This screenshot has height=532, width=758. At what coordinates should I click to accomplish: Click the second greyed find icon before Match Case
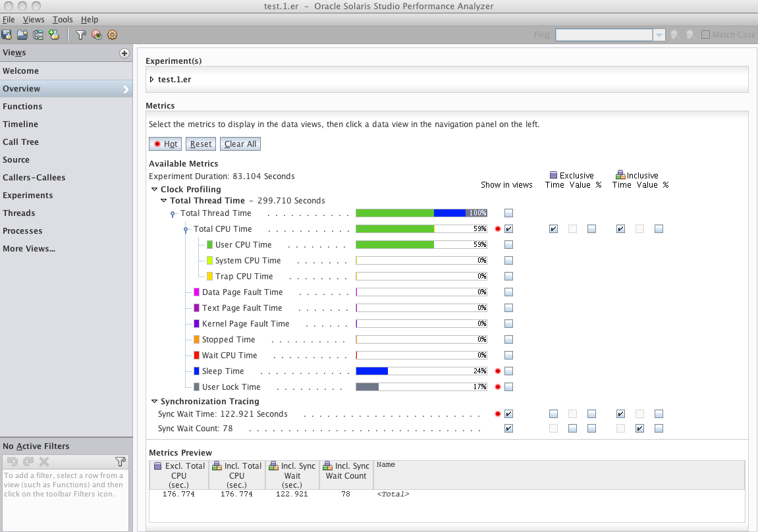(691, 35)
